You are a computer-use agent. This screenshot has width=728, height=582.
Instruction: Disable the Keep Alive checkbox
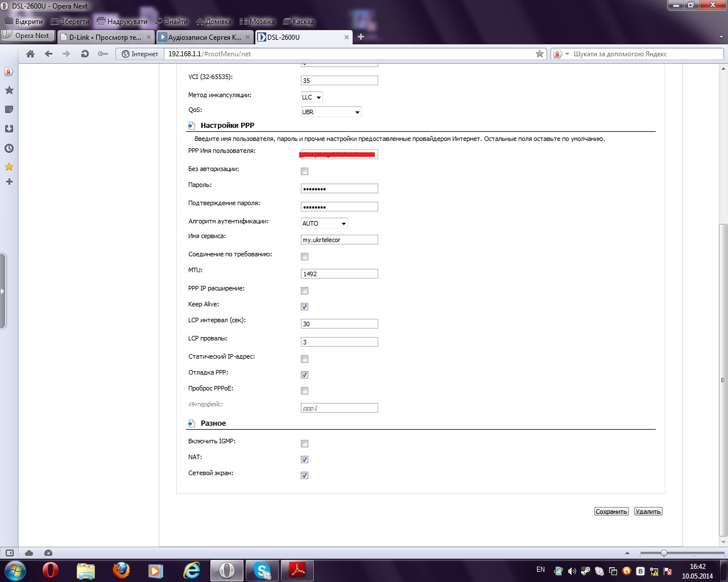(304, 307)
